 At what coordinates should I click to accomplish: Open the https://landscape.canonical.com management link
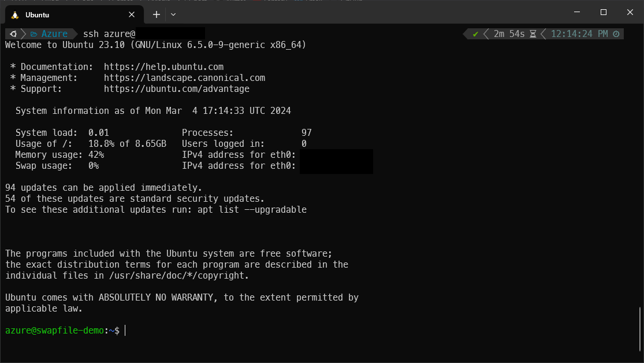[184, 77]
